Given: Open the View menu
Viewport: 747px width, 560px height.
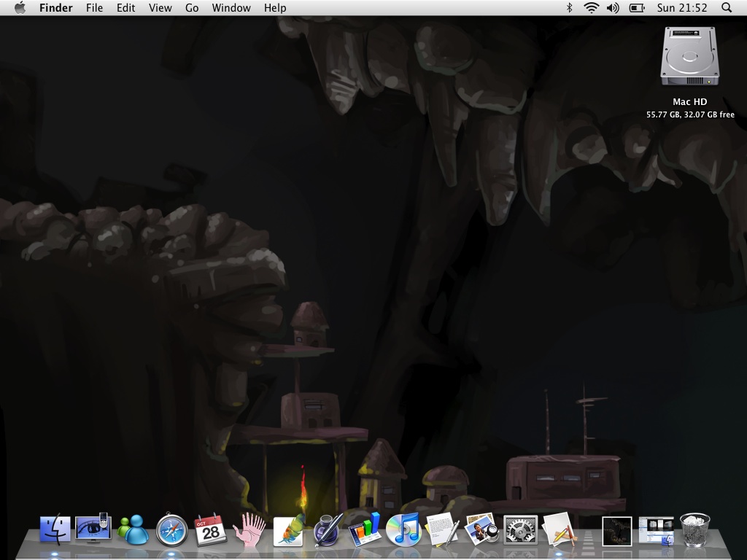Looking at the screenshot, I should pyautogui.click(x=160, y=7).
